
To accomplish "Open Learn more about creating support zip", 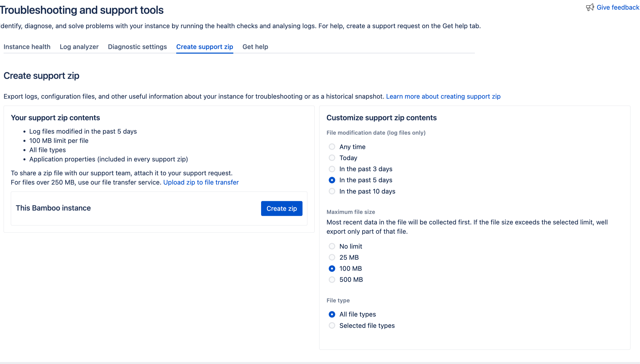I will pos(443,96).
